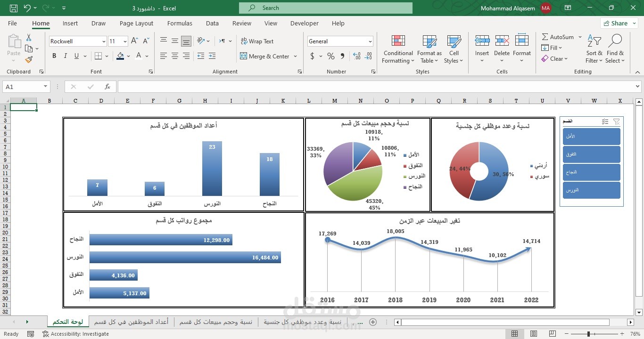Open Conditional Formatting menu
This screenshot has width=644, height=339.
coord(398,49)
